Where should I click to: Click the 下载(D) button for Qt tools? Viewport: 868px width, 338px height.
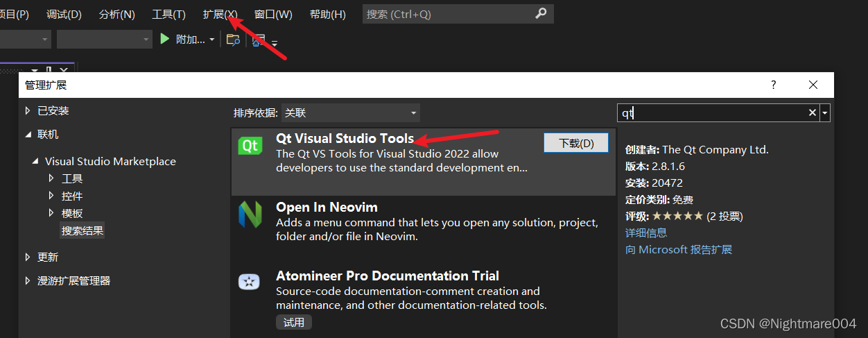576,143
